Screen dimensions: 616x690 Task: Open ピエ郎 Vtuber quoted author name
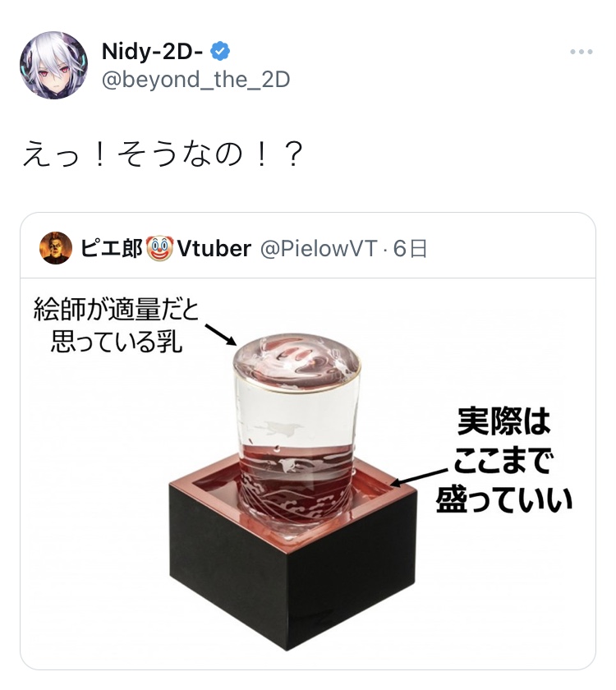click(165, 248)
